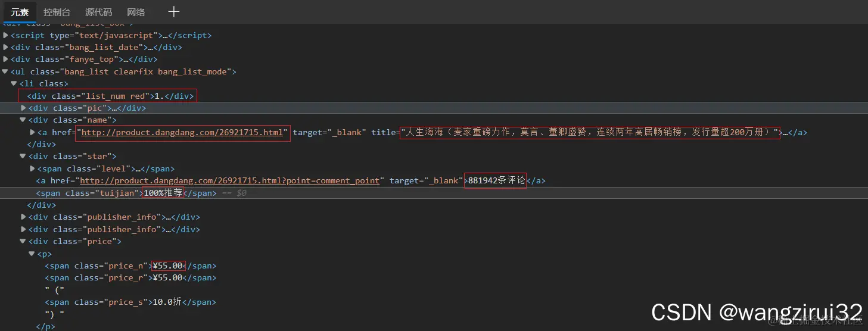Select the price_s 10.0折 span row
Viewport: 868px width, 331px height.
[x=130, y=302]
